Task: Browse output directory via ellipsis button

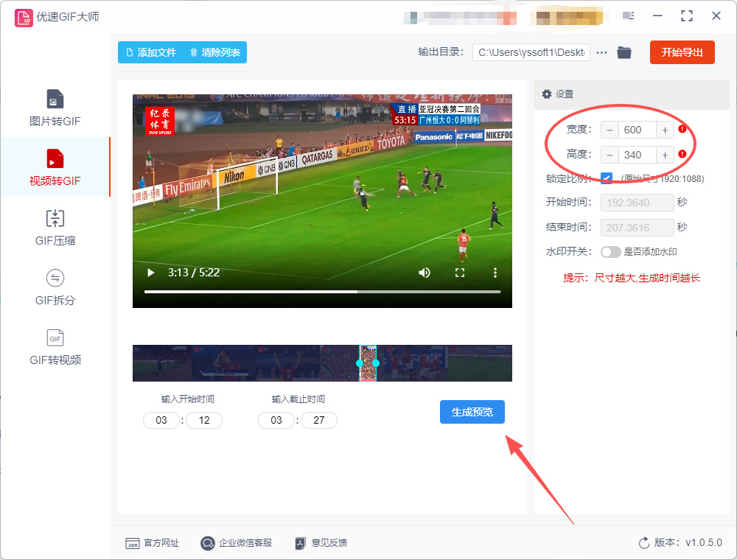Action: (601, 52)
